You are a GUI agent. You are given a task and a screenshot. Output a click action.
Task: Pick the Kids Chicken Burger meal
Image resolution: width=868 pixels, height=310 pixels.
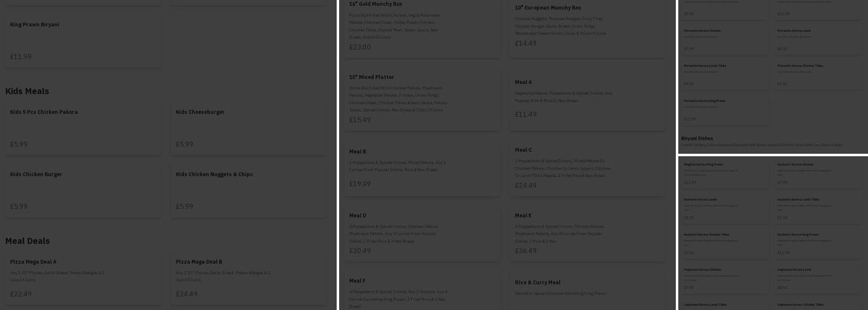[x=82, y=190]
